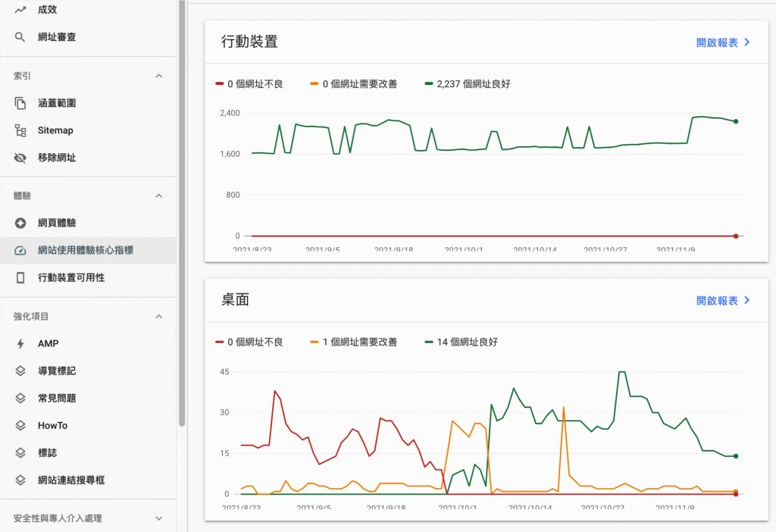Click the 索引 section label
This screenshot has width=776, height=532.
(22, 76)
